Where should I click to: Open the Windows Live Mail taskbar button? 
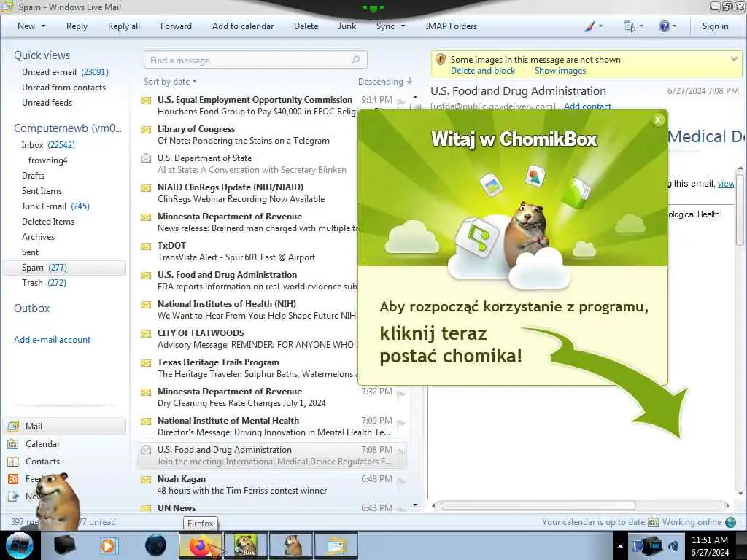(336, 545)
